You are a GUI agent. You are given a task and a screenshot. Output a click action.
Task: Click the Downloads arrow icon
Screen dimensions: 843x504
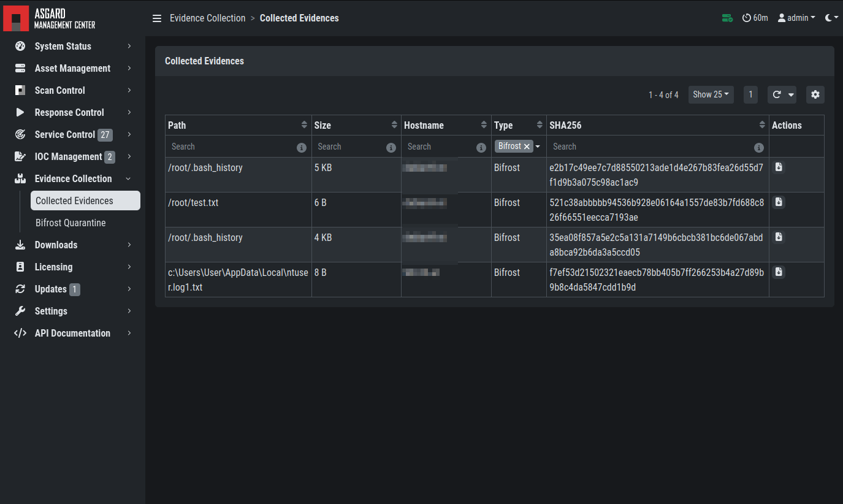(20, 245)
